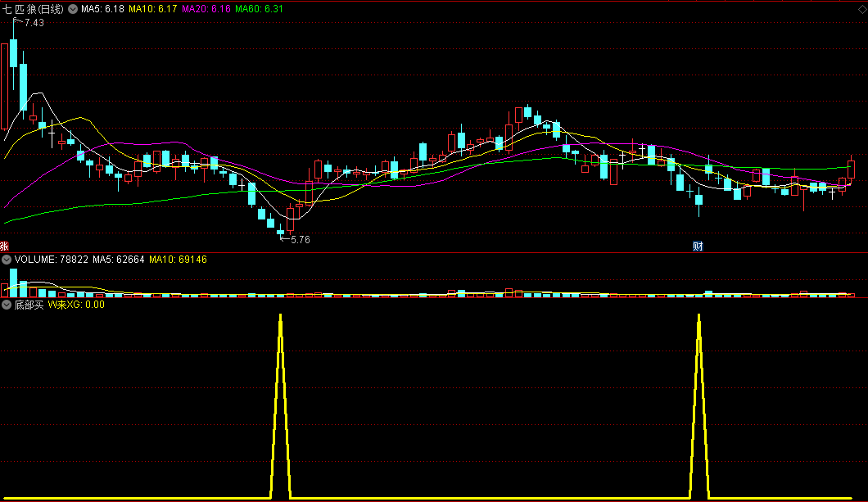Expand the VOLUME indicator dropdown arrow
This screenshot has width=868, height=502.
6,260
